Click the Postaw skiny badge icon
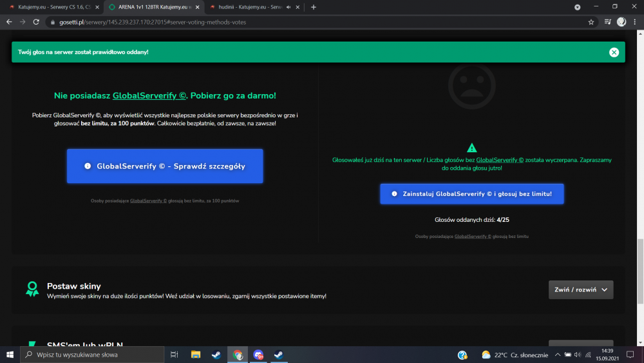This screenshot has height=363, width=644. [32, 289]
